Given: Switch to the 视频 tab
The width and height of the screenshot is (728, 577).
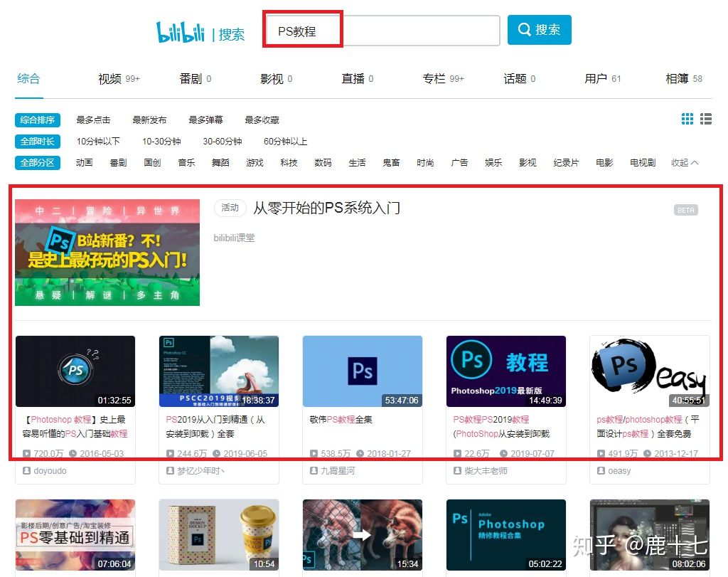Looking at the screenshot, I should click(110, 79).
